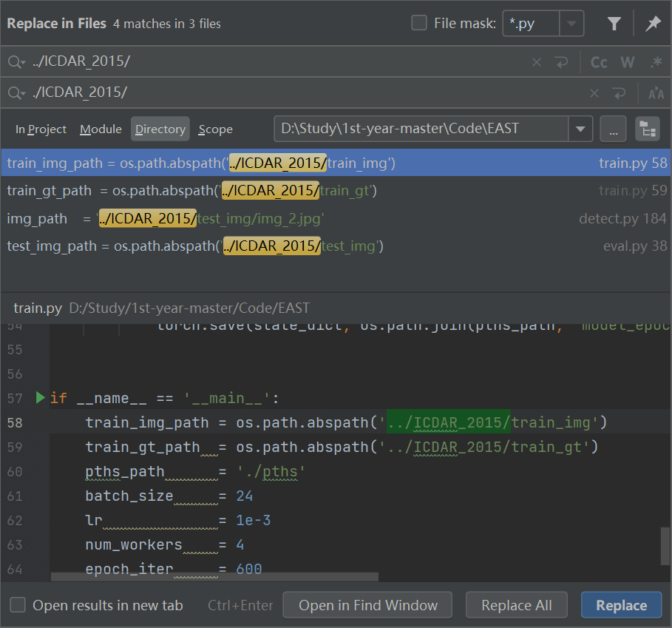Image resolution: width=672 pixels, height=628 pixels.
Task: Toggle regex search option
Action: tap(656, 62)
